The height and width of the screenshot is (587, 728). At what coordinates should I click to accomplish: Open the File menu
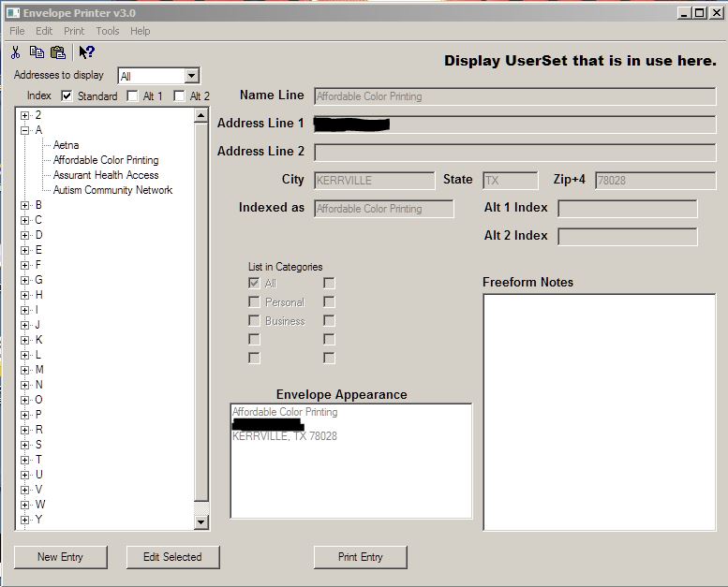[17, 31]
